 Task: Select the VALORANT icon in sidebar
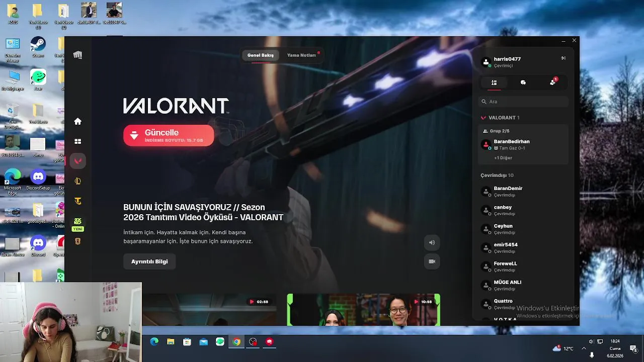point(78,161)
